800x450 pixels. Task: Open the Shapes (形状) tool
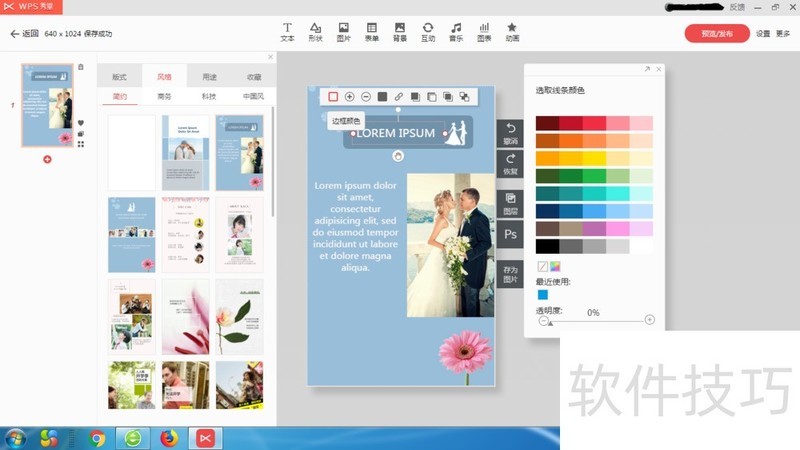click(x=315, y=32)
